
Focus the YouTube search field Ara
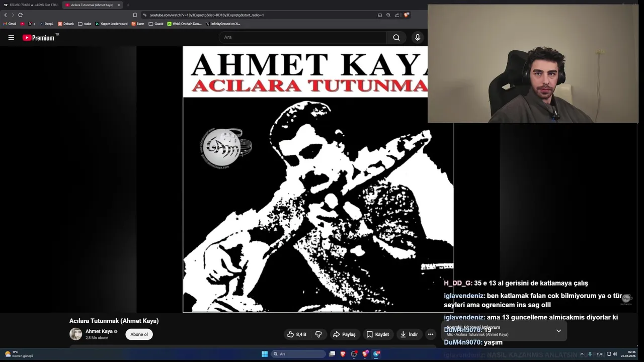(303, 37)
